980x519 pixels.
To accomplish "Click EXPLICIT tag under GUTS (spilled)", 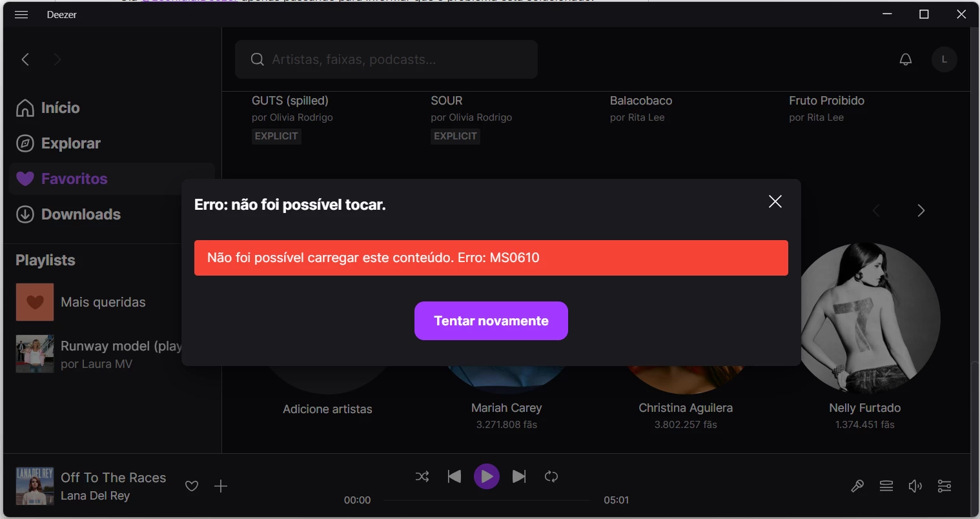I will point(276,136).
